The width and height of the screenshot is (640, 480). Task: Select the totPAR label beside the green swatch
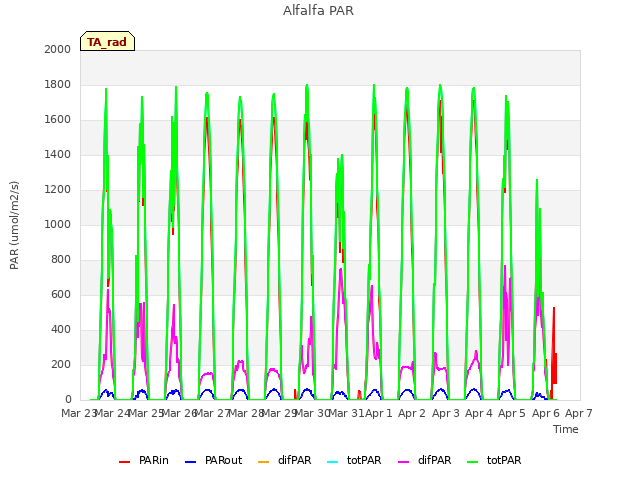coord(504,460)
